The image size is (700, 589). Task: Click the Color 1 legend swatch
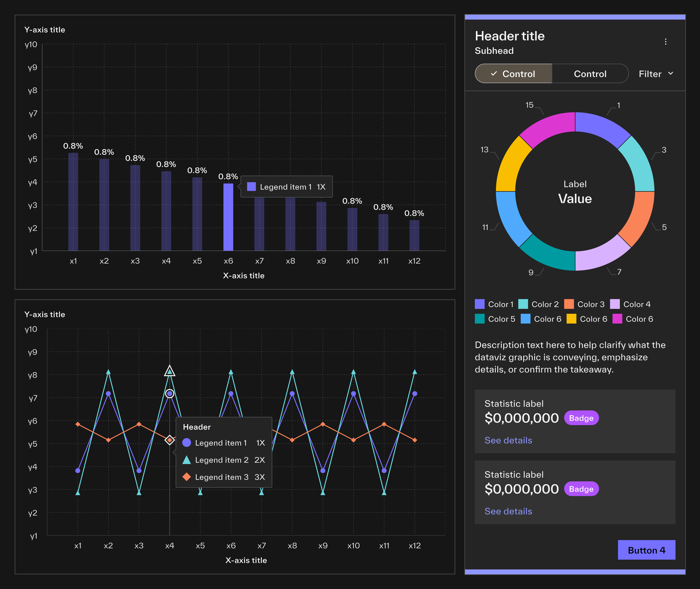[x=480, y=304]
